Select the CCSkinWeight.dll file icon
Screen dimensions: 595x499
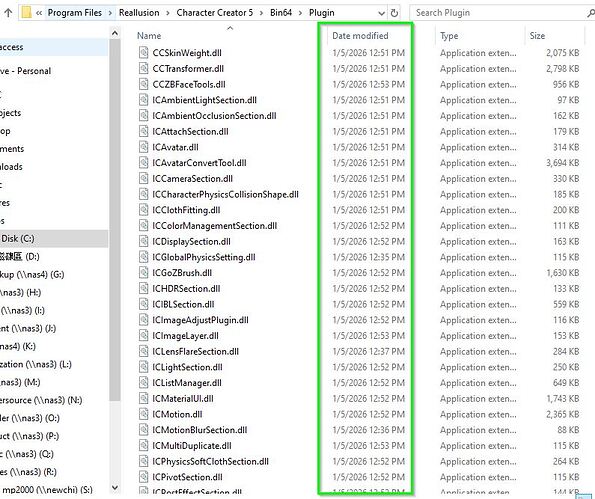tap(143, 52)
